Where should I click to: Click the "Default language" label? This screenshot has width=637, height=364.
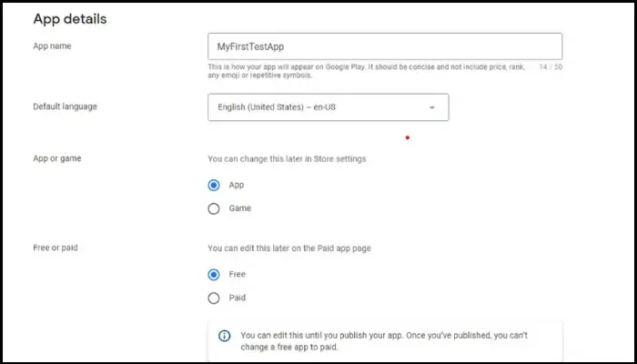[65, 106]
